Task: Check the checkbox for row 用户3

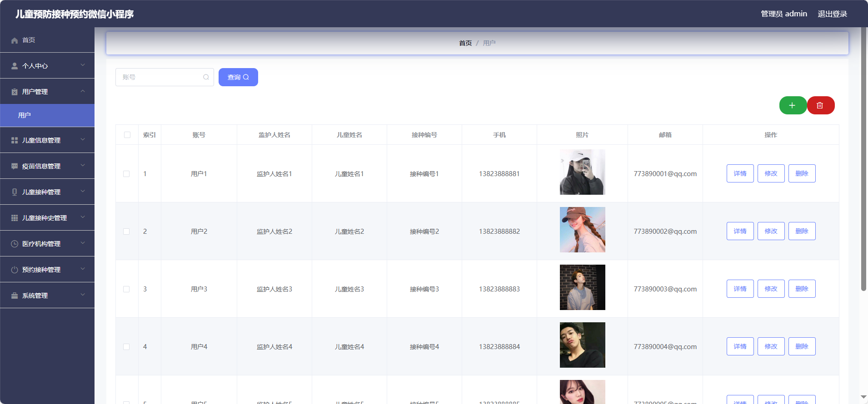Action: pyautogui.click(x=126, y=289)
